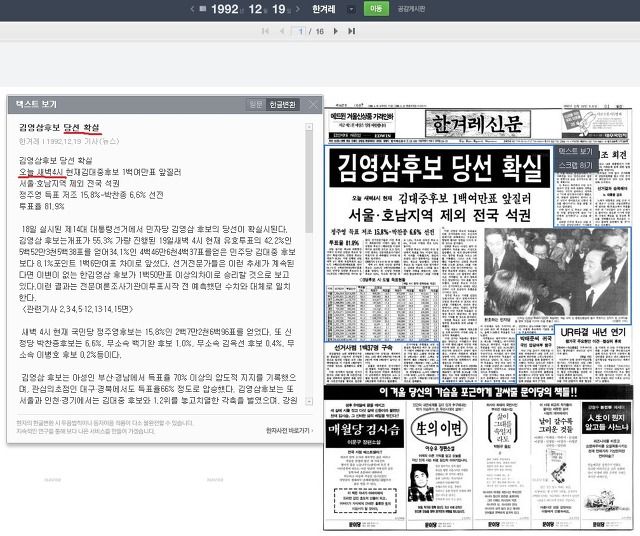The width and height of the screenshot is (640, 536).
Task: Close the 텍스트 보기 panel
Action: pyautogui.click(x=313, y=105)
